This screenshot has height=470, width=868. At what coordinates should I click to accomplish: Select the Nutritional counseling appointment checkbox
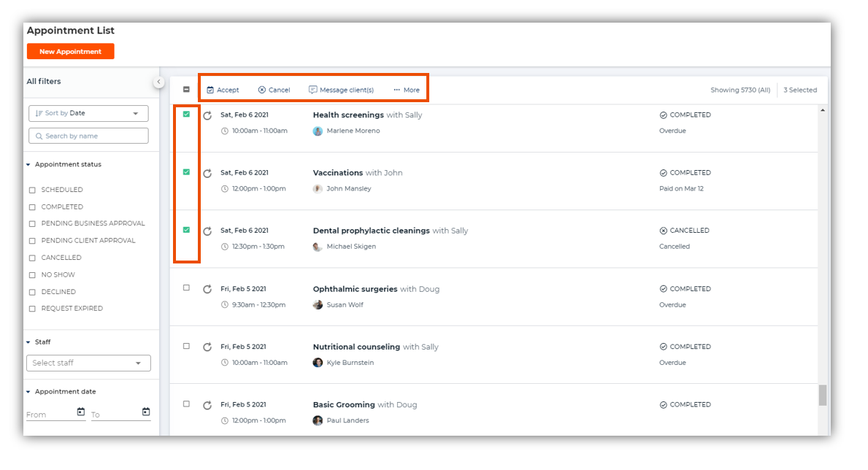187,346
